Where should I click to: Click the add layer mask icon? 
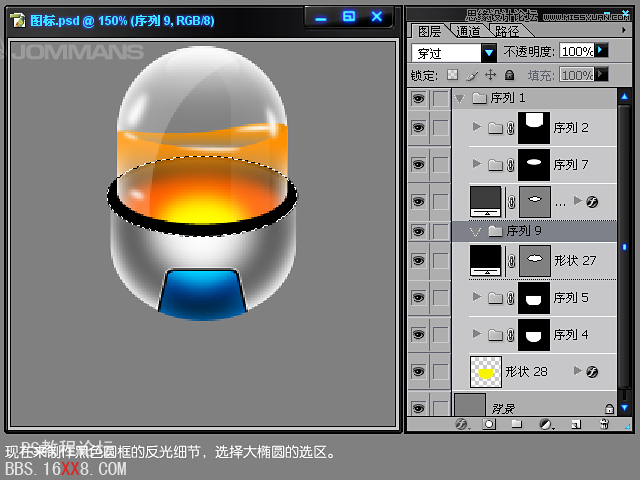click(490, 424)
